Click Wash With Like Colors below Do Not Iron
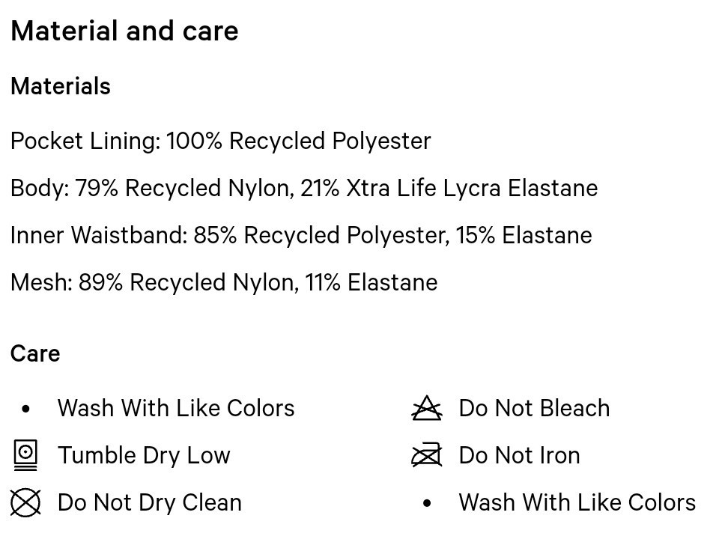The width and height of the screenshot is (728, 560). pos(577,503)
